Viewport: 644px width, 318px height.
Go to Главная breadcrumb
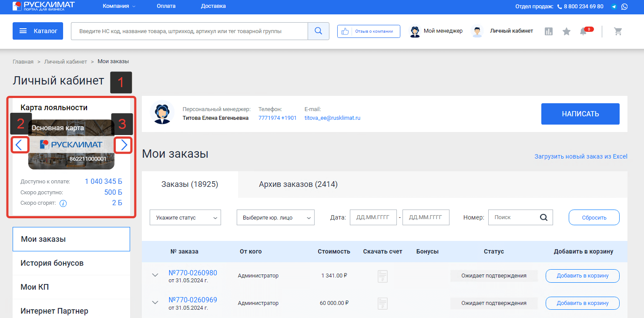(x=23, y=61)
